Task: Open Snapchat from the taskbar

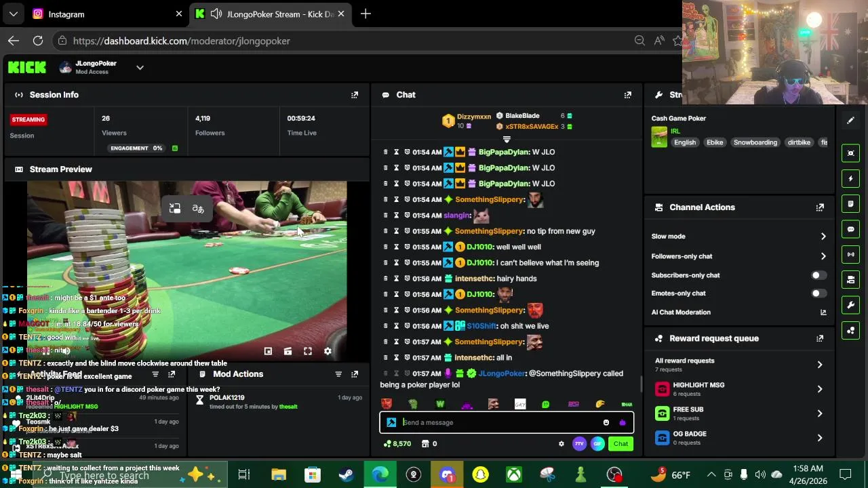Action: pyautogui.click(x=480, y=474)
